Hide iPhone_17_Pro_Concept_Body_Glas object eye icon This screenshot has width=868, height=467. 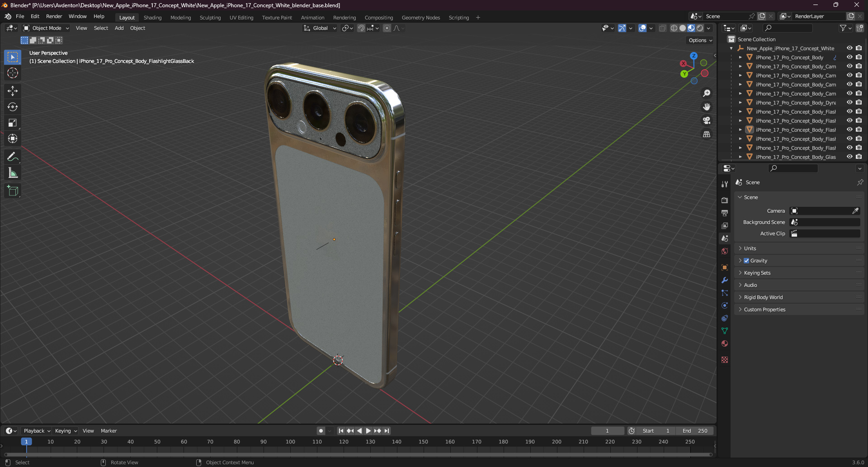point(849,157)
